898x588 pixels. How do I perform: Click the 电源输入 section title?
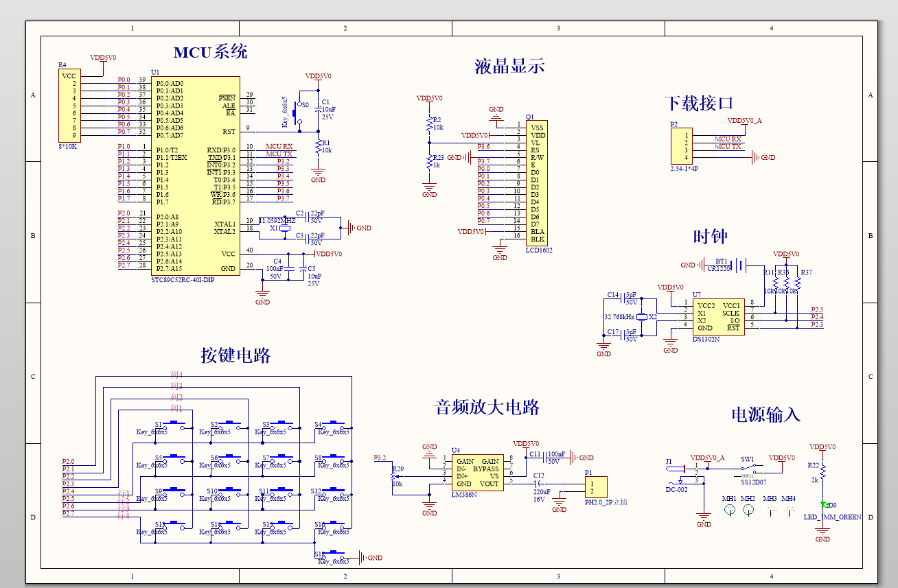[x=765, y=414]
